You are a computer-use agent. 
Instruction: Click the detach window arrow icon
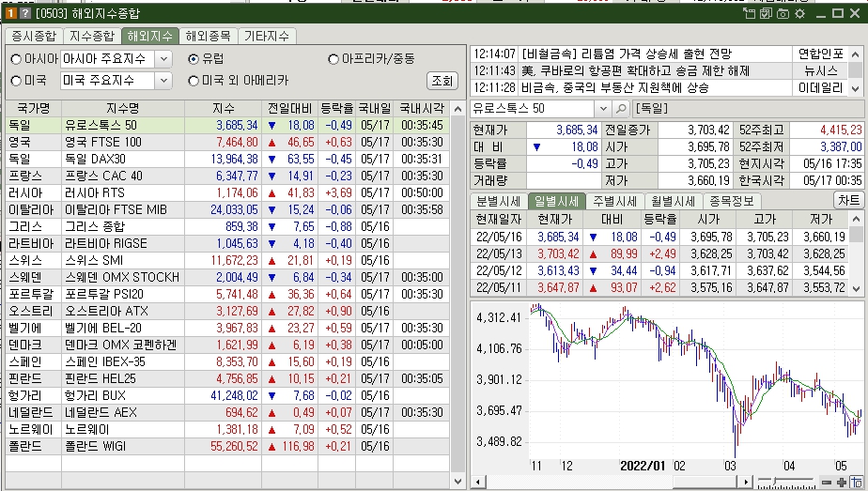(749, 13)
